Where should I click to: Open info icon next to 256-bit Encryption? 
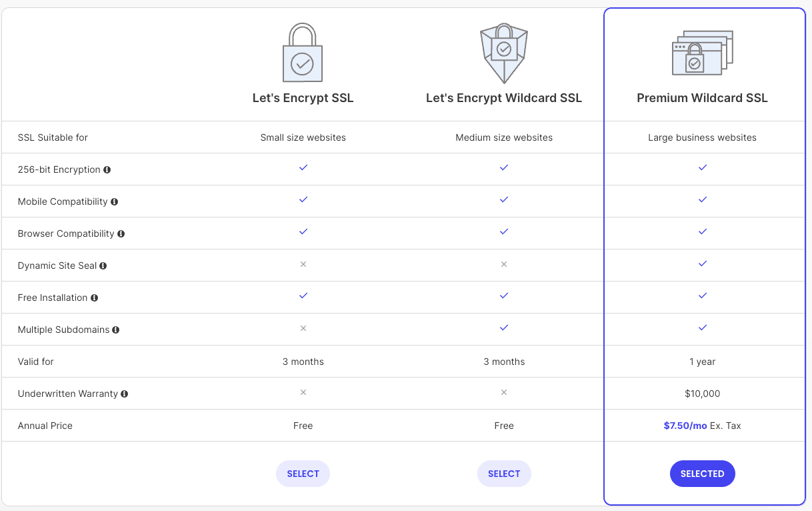[x=107, y=169]
